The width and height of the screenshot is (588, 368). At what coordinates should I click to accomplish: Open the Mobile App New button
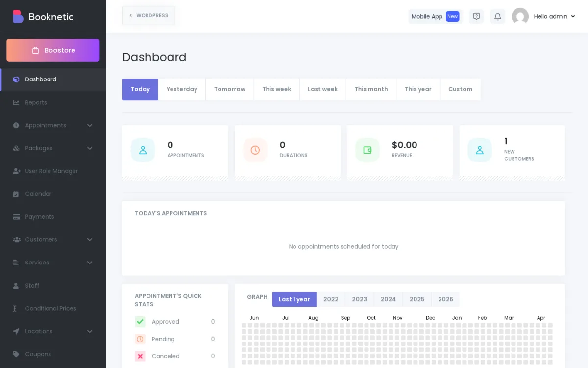pyautogui.click(x=436, y=16)
